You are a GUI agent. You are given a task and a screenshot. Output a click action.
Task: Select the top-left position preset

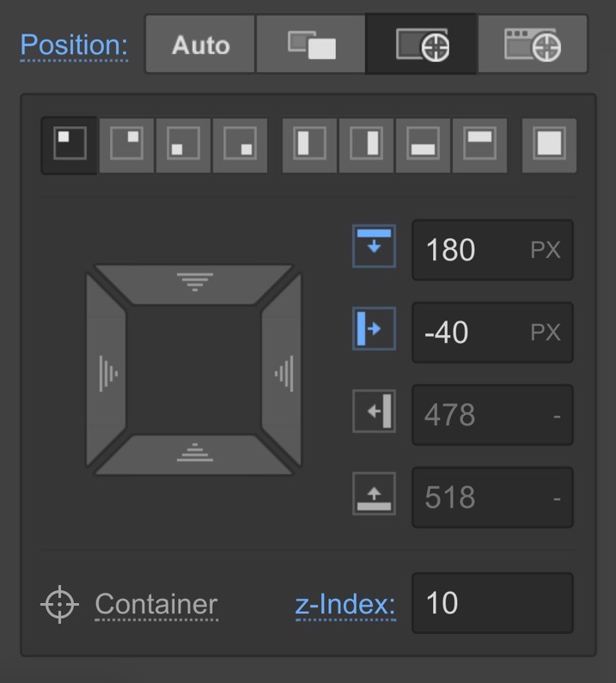[69, 146]
